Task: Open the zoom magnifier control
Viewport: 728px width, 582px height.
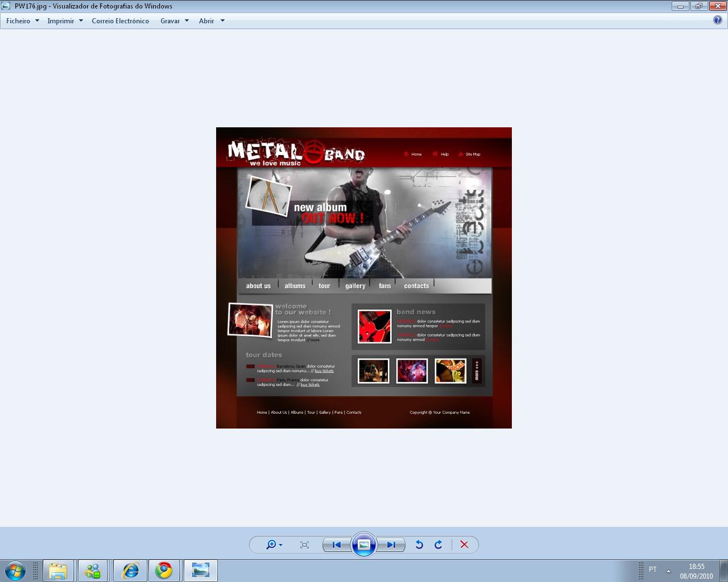Action: coord(274,544)
